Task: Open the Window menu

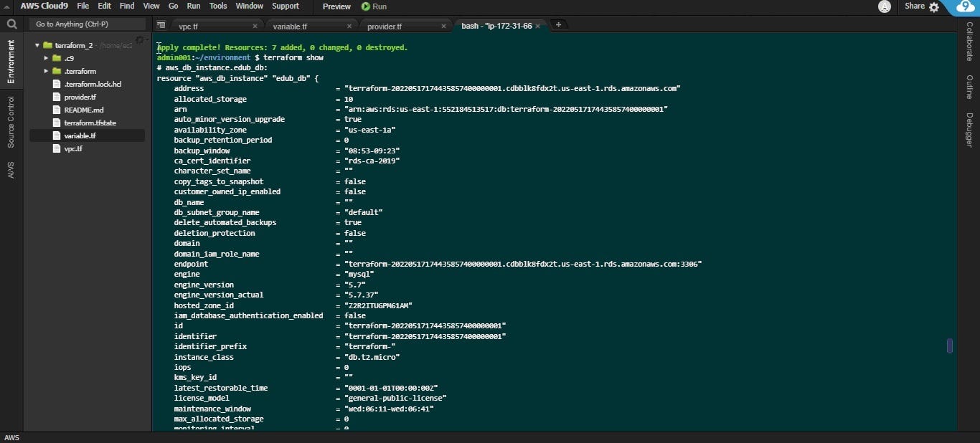Action: point(250,6)
